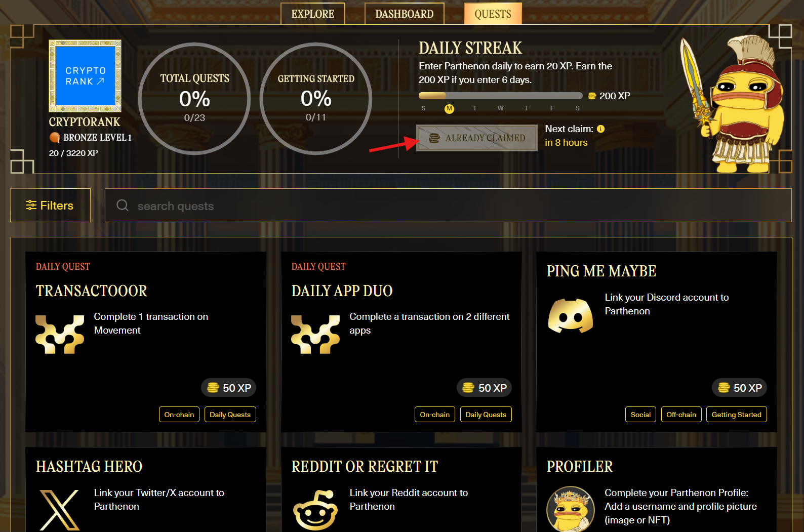
Task: Click the 50 XP badge on Ping Me Maybe
Action: tap(740, 388)
